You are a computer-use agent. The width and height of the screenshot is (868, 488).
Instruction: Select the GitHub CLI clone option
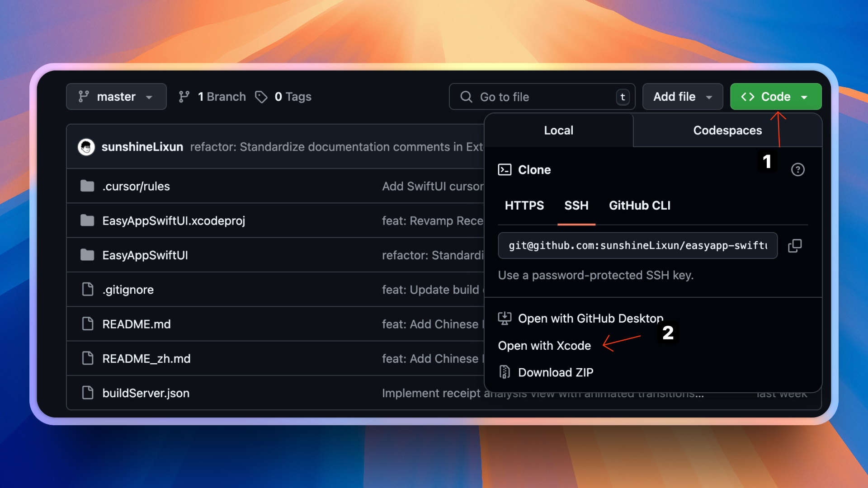(x=639, y=206)
